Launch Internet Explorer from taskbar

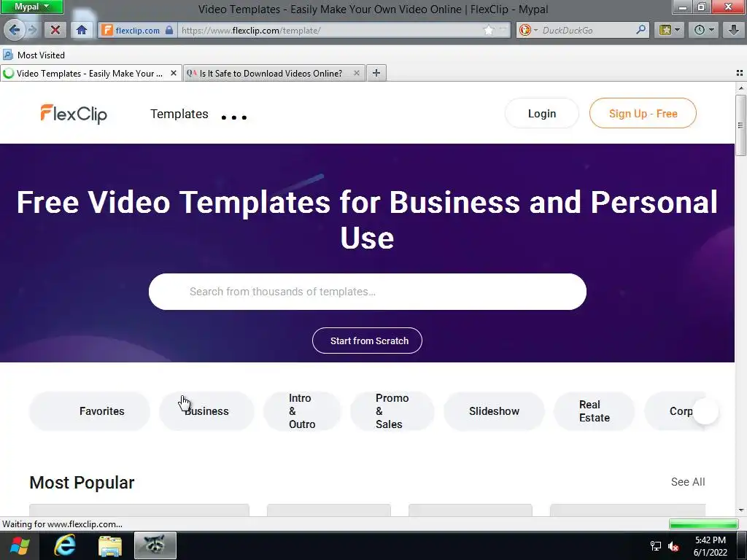tap(65, 545)
